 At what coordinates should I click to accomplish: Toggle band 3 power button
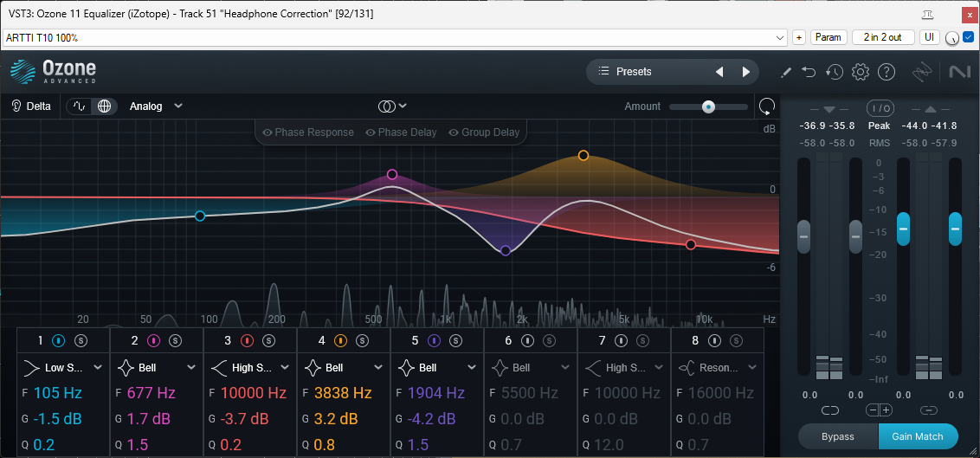point(247,340)
